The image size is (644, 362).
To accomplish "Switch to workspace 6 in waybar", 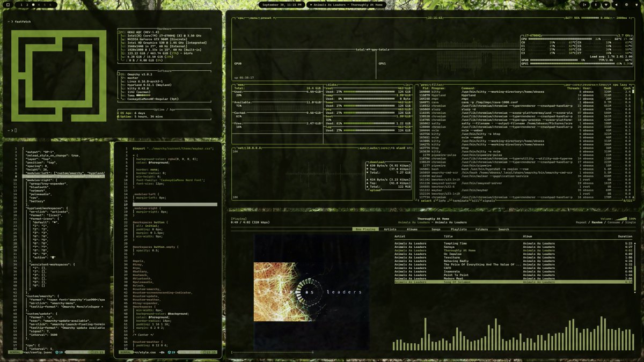I will pos(50,4).
